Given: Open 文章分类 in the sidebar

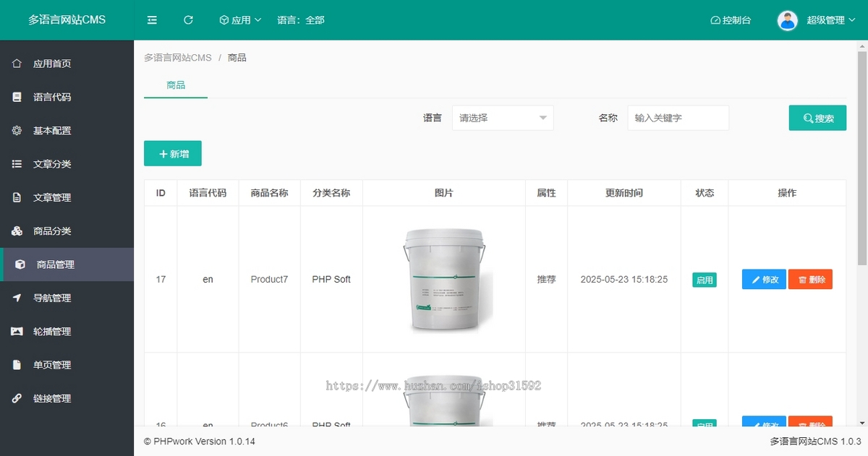Looking at the screenshot, I should (67, 164).
